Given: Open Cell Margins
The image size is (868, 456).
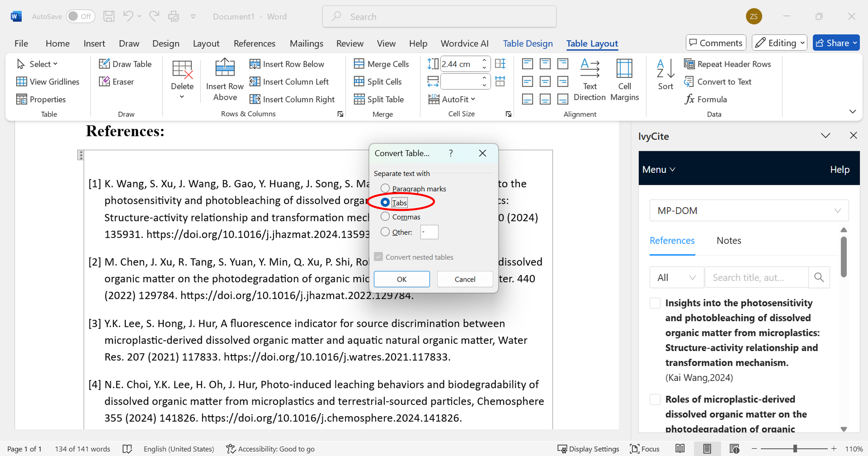Looking at the screenshot, I should [624, 80].
